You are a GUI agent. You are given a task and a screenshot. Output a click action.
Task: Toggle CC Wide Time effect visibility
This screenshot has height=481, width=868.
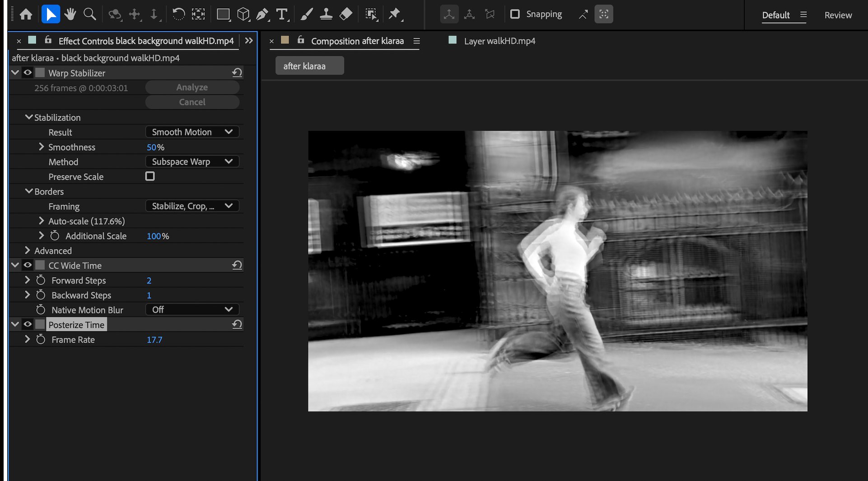pos(28,265)
